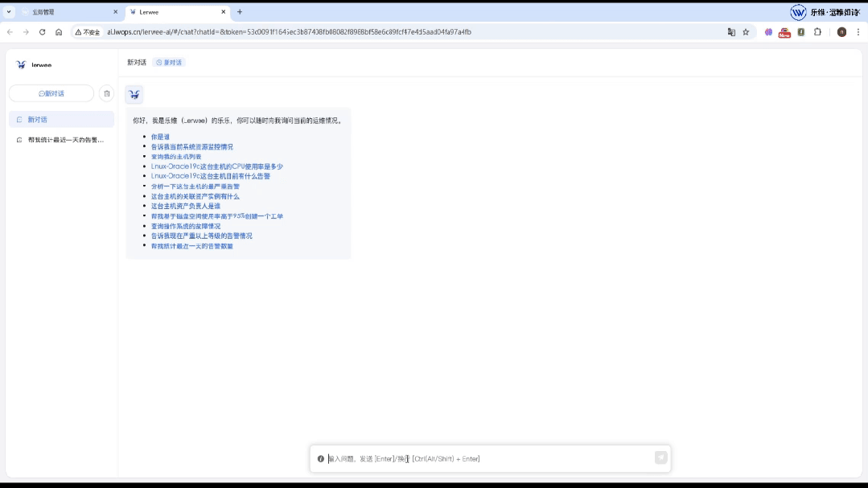Click the translate page icon
Screen dimensions: 868x488
pos(731,32)
